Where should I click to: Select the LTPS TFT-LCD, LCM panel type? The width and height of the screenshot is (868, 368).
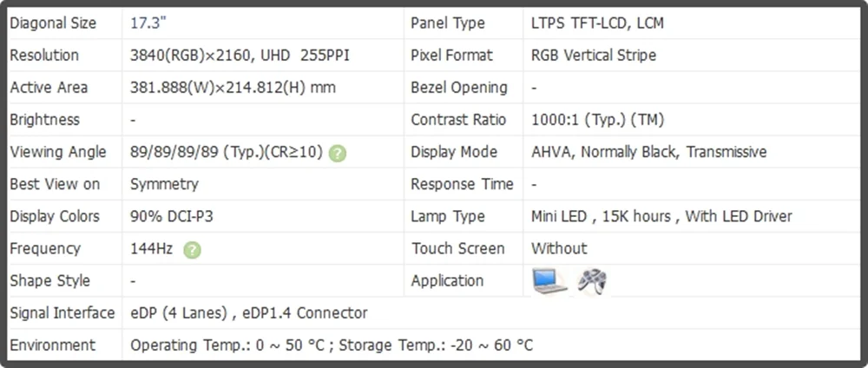tap(597, 23)
